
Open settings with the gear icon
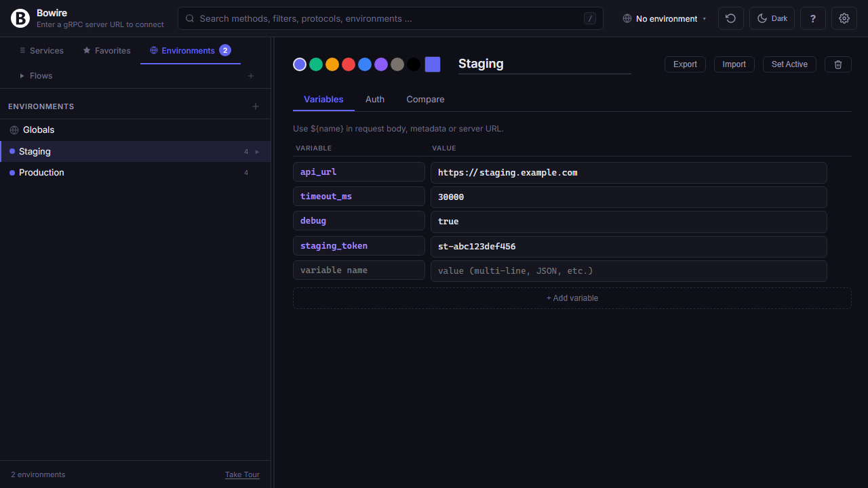click(x=844, y=18)
